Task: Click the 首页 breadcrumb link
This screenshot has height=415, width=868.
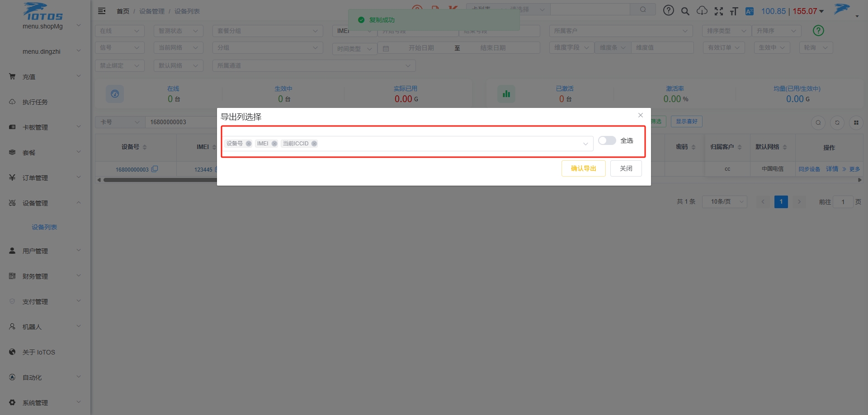Action: point(123,11)
